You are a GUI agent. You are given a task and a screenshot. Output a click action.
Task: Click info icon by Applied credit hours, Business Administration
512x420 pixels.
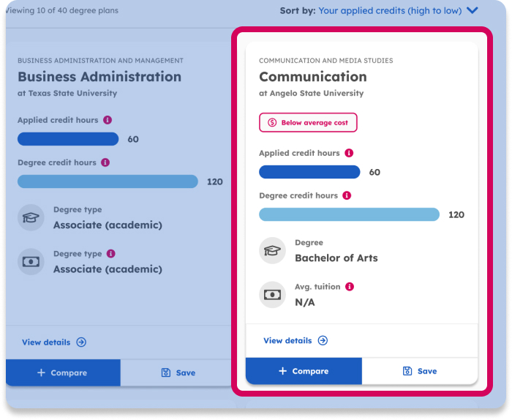click(108, 120)
